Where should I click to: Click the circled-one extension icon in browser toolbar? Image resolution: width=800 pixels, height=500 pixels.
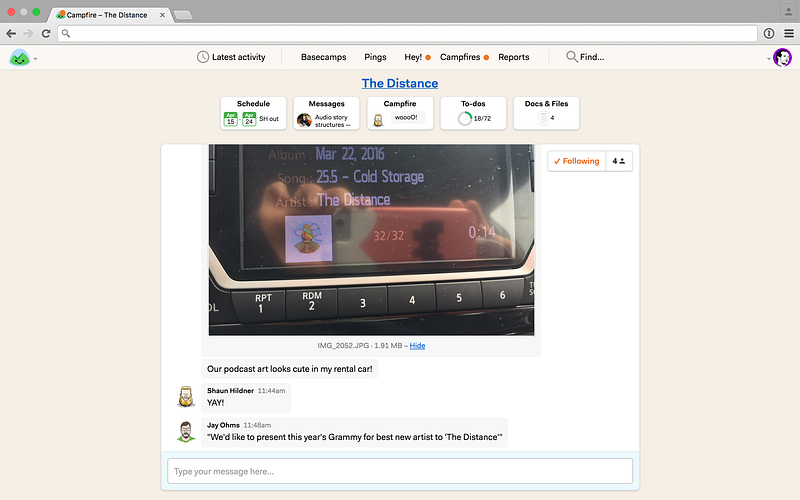pos(769,34)
